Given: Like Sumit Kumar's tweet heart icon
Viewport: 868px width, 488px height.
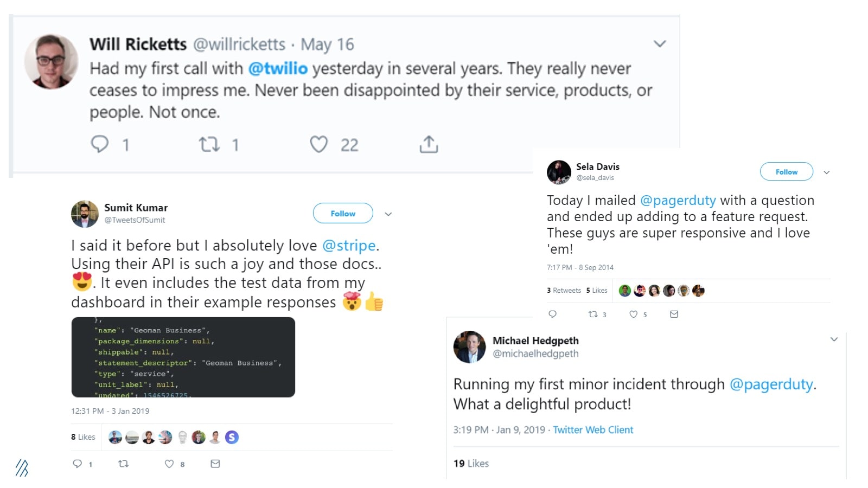Looking at the screenshot, I should pos(169,464).
